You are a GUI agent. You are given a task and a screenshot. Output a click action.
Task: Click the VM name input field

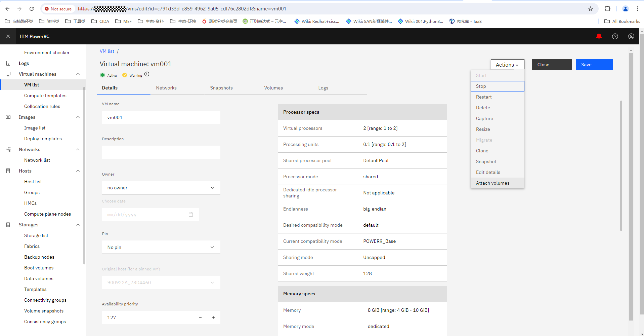point(161,117)
